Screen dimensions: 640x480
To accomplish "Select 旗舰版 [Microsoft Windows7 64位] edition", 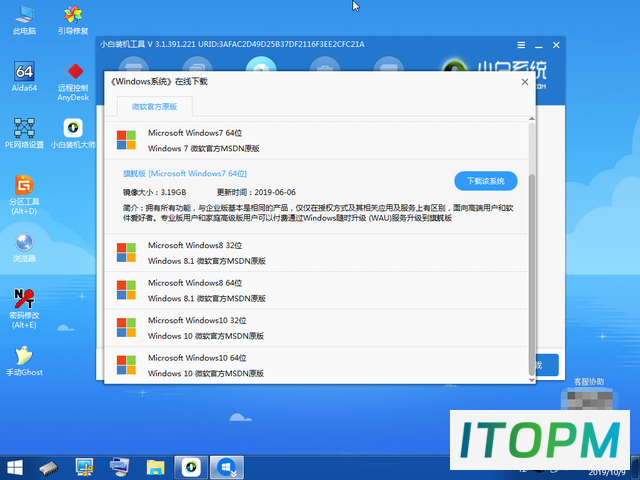I will click(185, 173).
